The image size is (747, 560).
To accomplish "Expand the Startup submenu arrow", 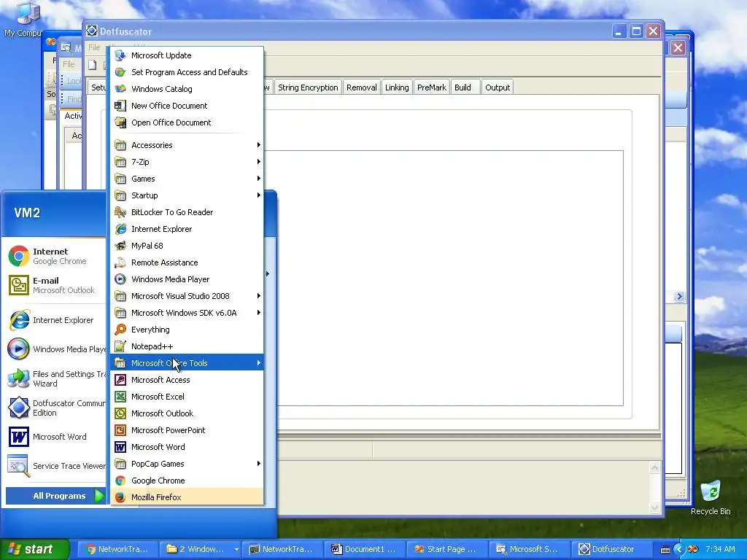I will pos(259,195).
